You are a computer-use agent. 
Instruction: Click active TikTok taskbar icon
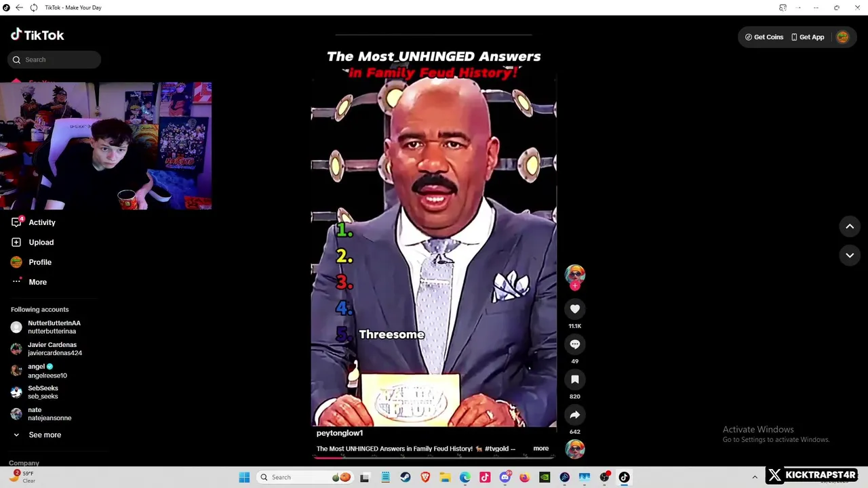point(625,477)
